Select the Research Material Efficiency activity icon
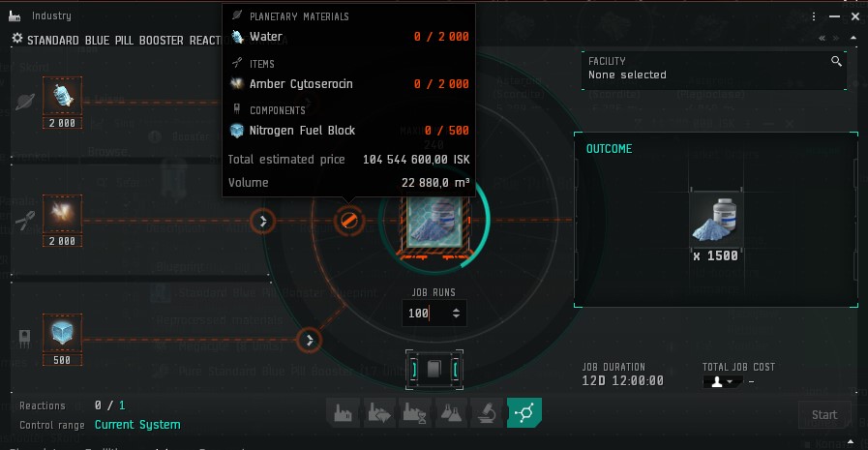The height and width of the screenshot is (450, 868). [378, 413]
